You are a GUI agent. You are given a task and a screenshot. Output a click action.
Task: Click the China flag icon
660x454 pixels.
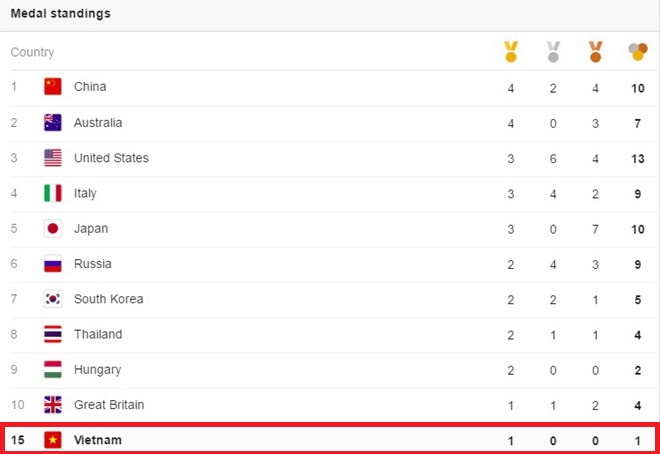53,87
